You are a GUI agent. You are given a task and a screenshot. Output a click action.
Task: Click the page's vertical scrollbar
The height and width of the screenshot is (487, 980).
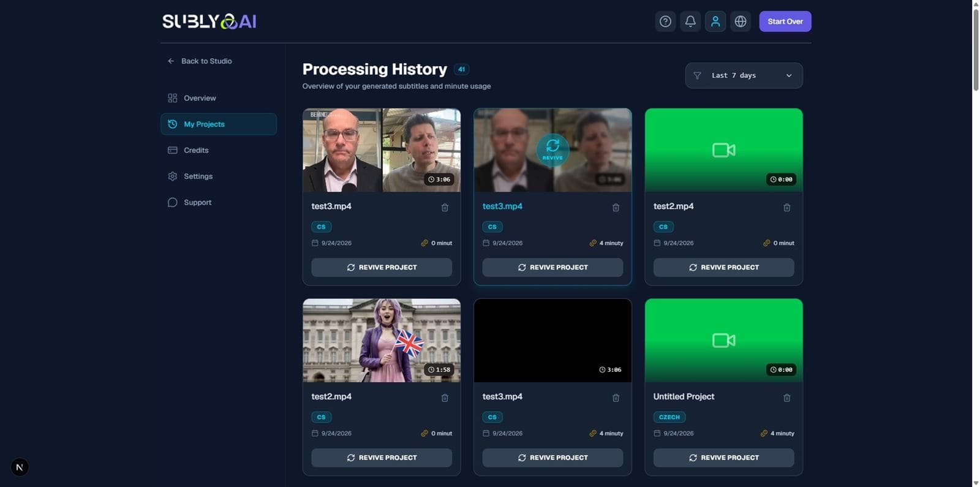(976, 49)
